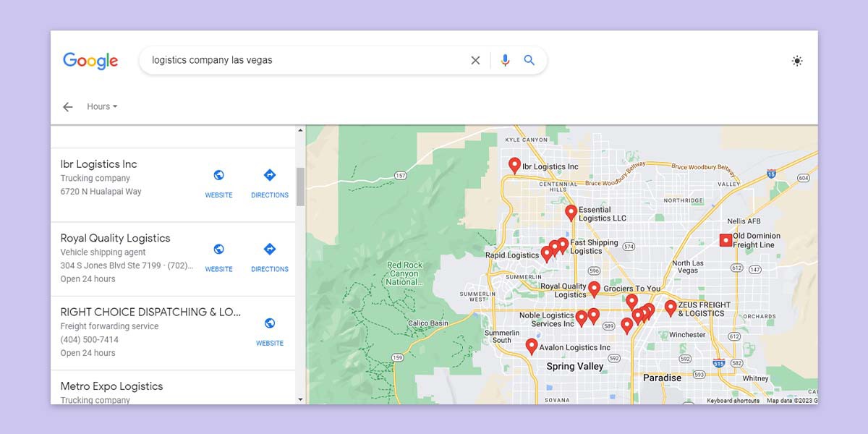Click the Fast Shipping Logistics map pin
The image size is (868, 434).
coord(563,245)
